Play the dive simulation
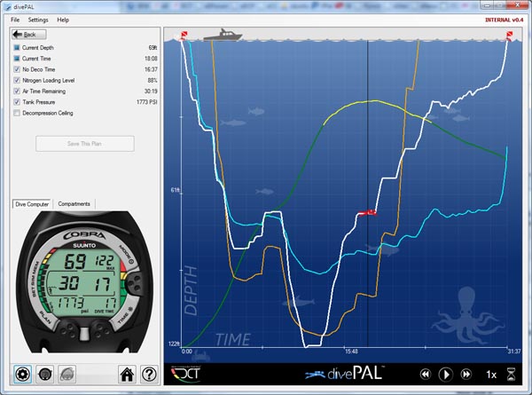The height and width of the screenshot is (395, 532). 445,375
